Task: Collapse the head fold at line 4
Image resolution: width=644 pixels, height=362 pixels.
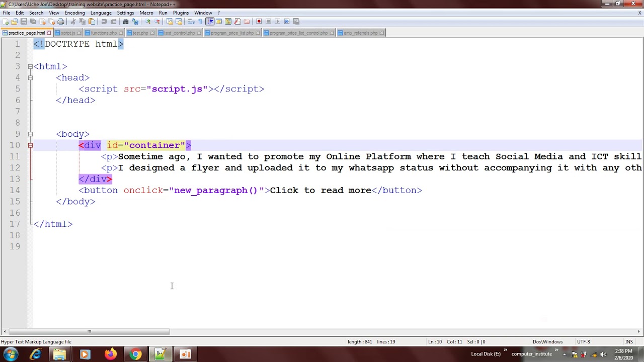Action: pos(30,77)
